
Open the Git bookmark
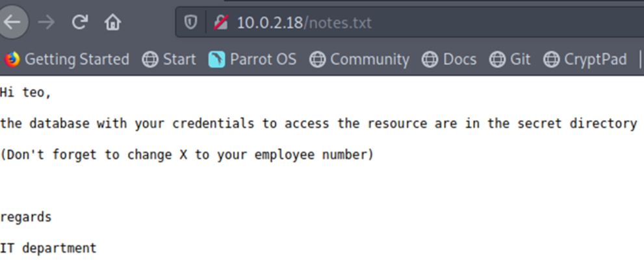(x=510, y=60)
